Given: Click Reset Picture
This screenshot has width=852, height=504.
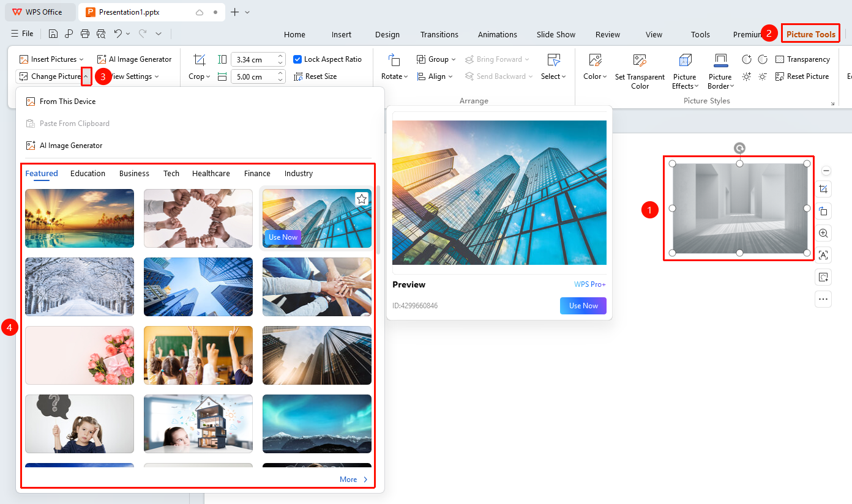Looking at the screenshot, I should click(x=802, y=76).
